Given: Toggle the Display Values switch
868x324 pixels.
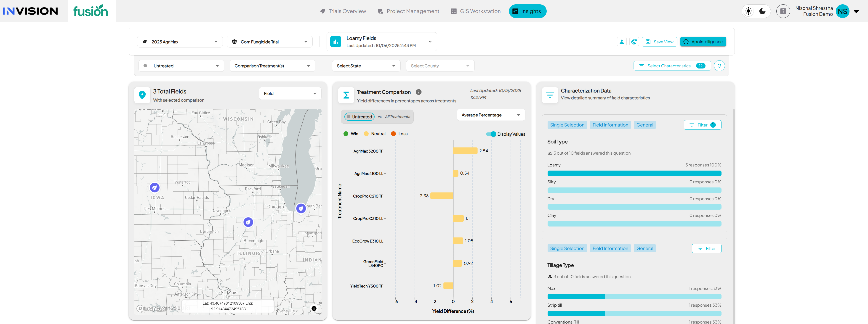Looking at the screenshot, I should point(491,134).
